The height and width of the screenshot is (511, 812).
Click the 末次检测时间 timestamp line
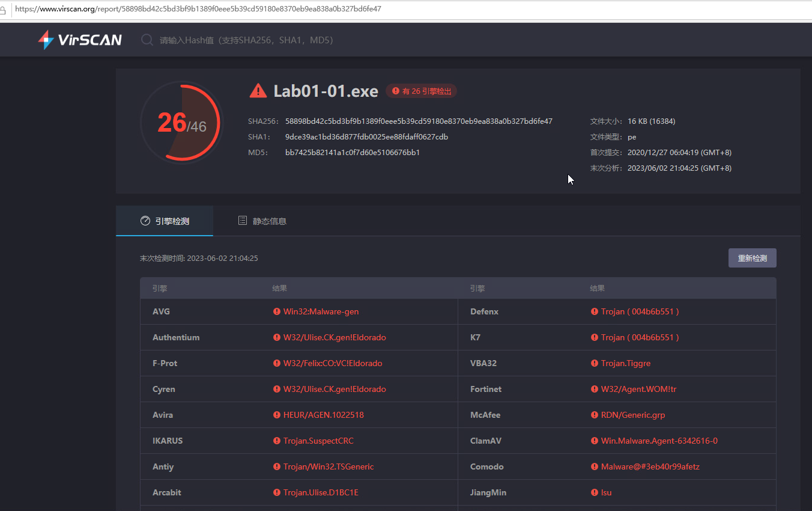point(199,258)
